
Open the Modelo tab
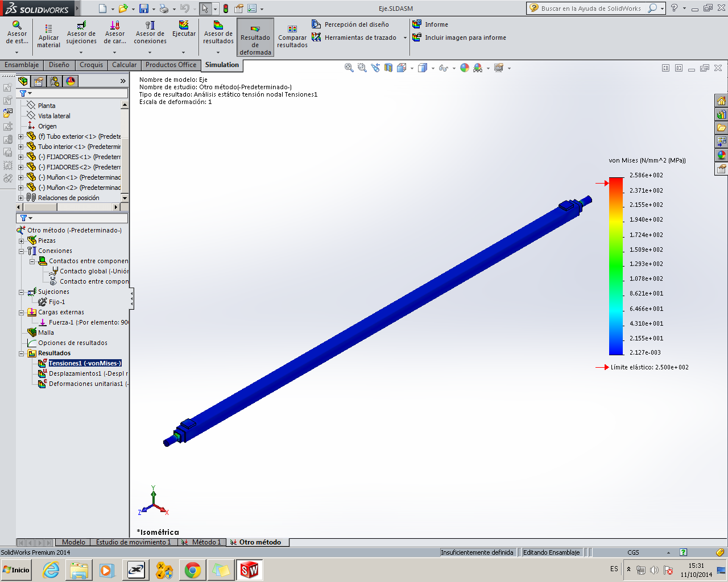coord(73,542)
